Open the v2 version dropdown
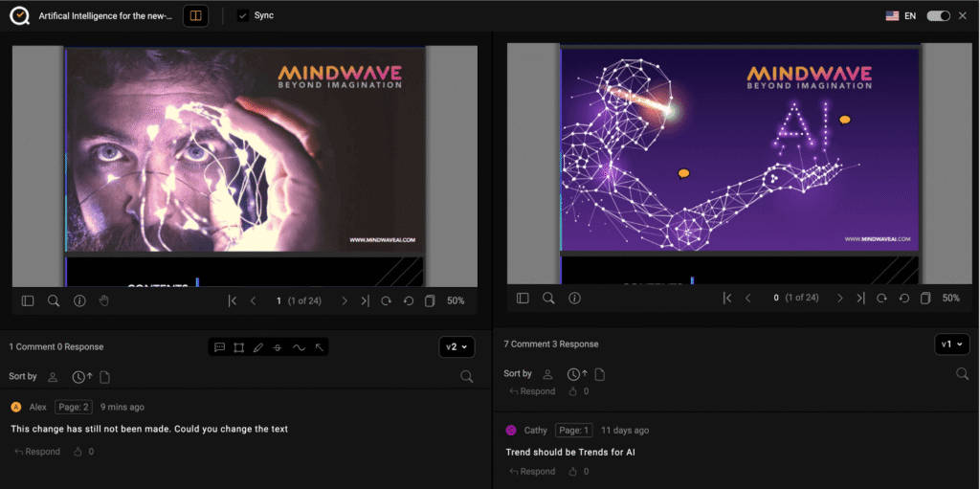This screenshot has width=980, height=489. (x=458, y=347)
